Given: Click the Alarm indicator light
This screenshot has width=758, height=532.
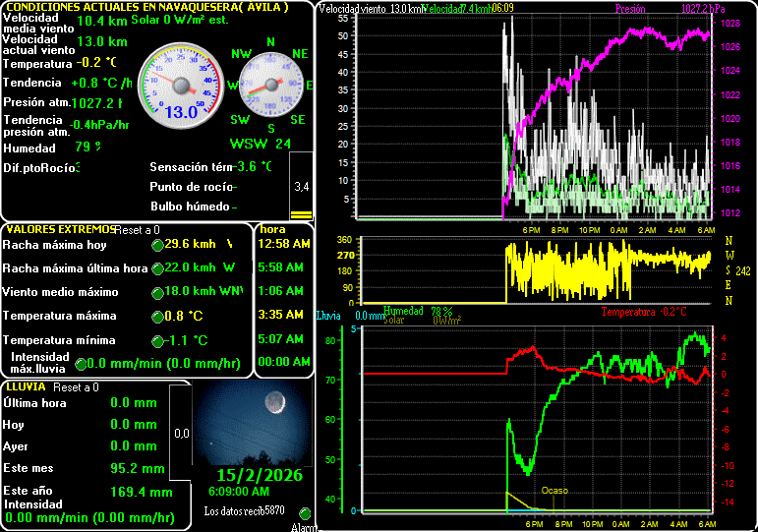Looking at the screenshot, I should [x=305, y=514].
